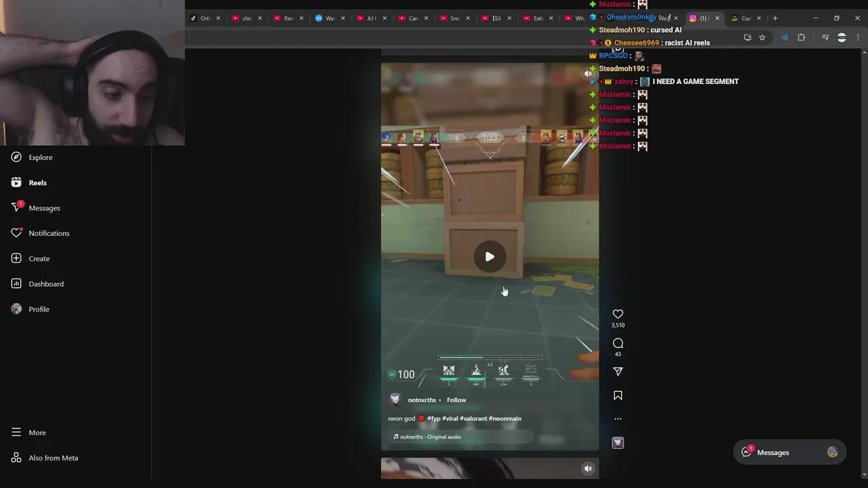This screenshot has height=488, width=868.
Task: Open the notnxrths username link
Action: pos(422,400)
